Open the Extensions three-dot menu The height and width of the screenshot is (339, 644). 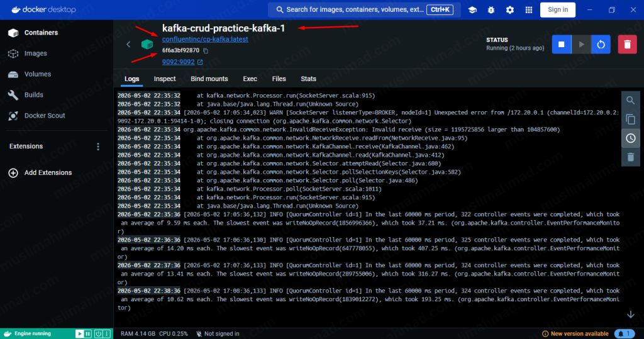coord(97,147)
